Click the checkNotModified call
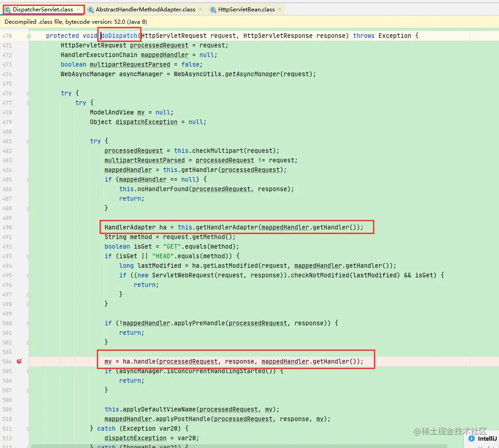 pyautogui.click(x=320, y=275)
